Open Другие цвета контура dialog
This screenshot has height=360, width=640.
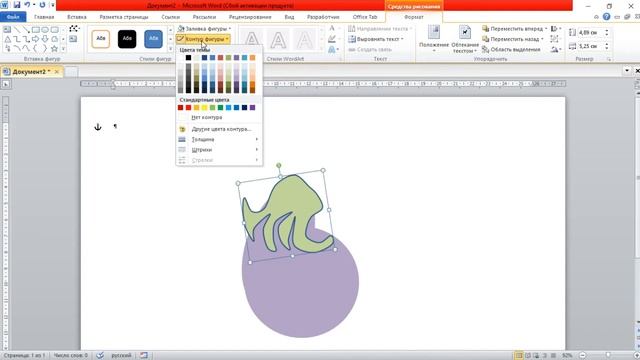click(x=219, y=129)
